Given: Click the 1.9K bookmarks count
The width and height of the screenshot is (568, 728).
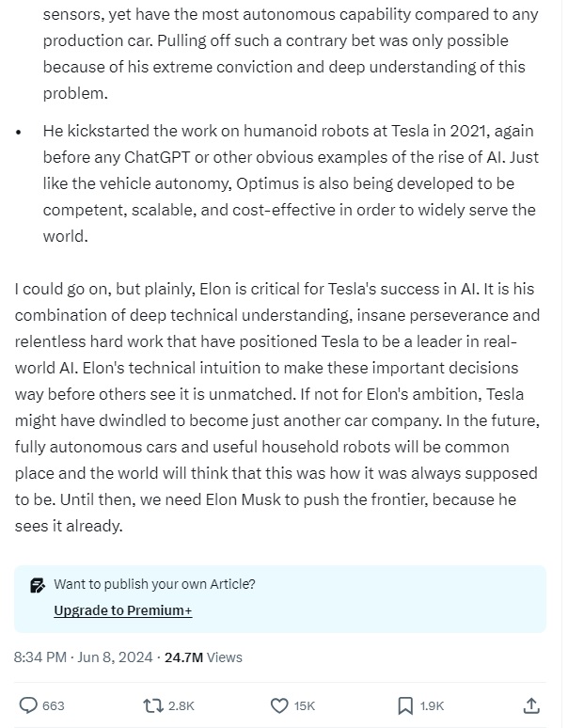Looking at the screenshot, I should click(432, 705).
